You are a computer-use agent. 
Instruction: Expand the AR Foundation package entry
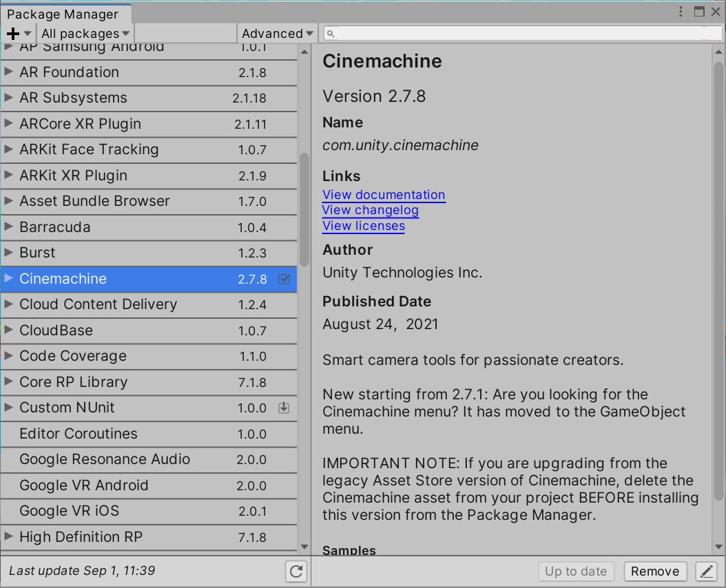pos(10,72)
